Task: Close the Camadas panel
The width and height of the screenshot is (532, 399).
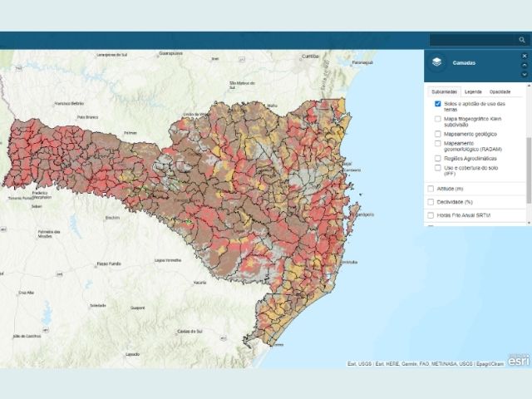Action: [525, 56]
